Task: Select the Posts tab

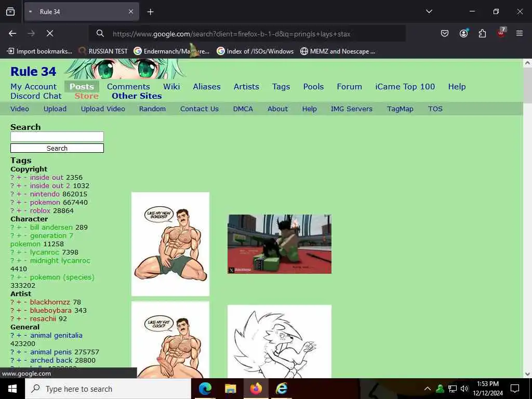Action: [82, 87]
